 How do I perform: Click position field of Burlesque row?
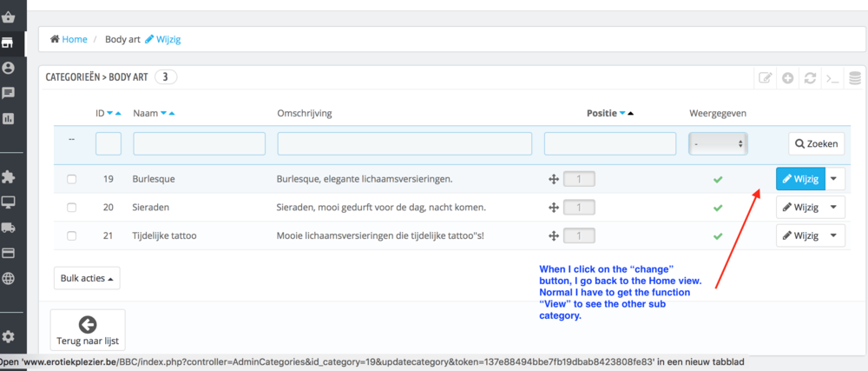579,179
